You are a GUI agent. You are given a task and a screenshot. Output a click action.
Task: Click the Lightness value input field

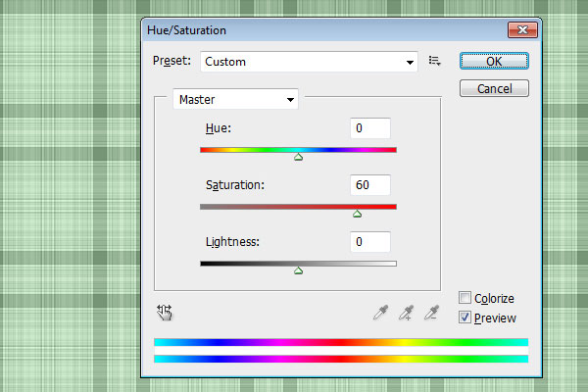(x=369, y=242)
